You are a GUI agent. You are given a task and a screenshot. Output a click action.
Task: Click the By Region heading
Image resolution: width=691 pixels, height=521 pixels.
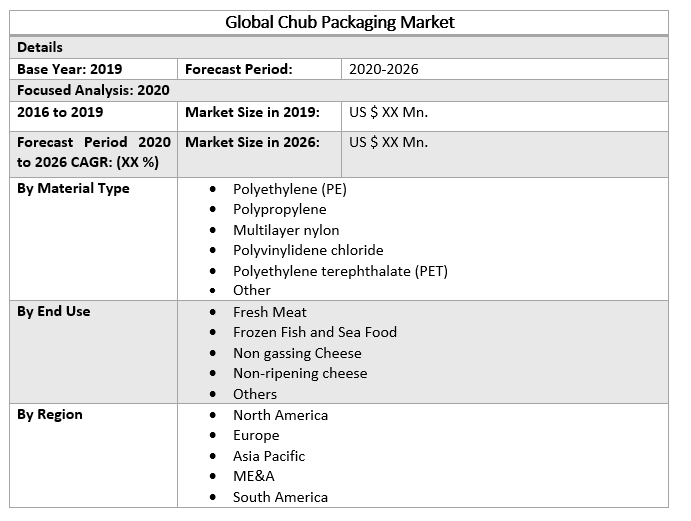tap(50, 414)
